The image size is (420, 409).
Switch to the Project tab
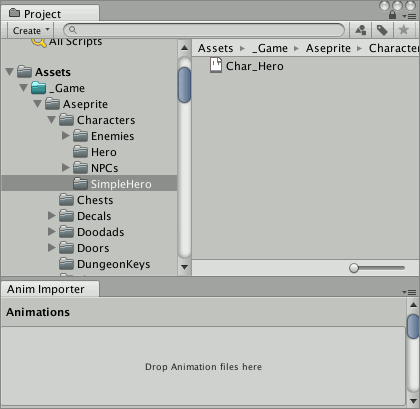[50, 14]
